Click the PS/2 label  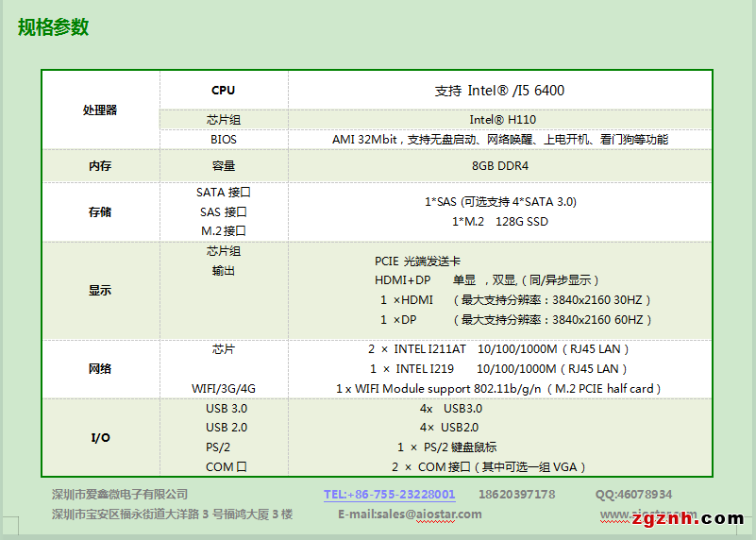click(x=218, y=447)
